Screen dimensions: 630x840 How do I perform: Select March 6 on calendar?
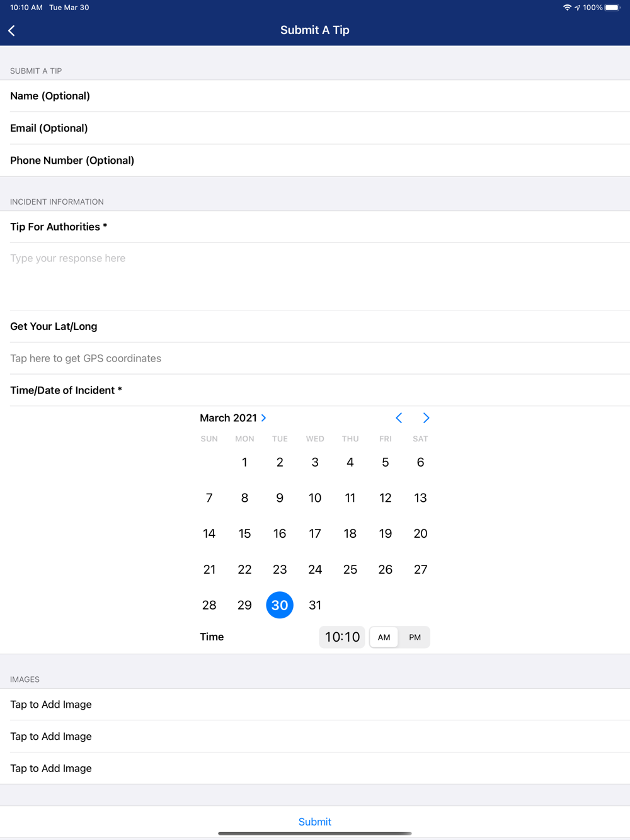tap(420, 462)
